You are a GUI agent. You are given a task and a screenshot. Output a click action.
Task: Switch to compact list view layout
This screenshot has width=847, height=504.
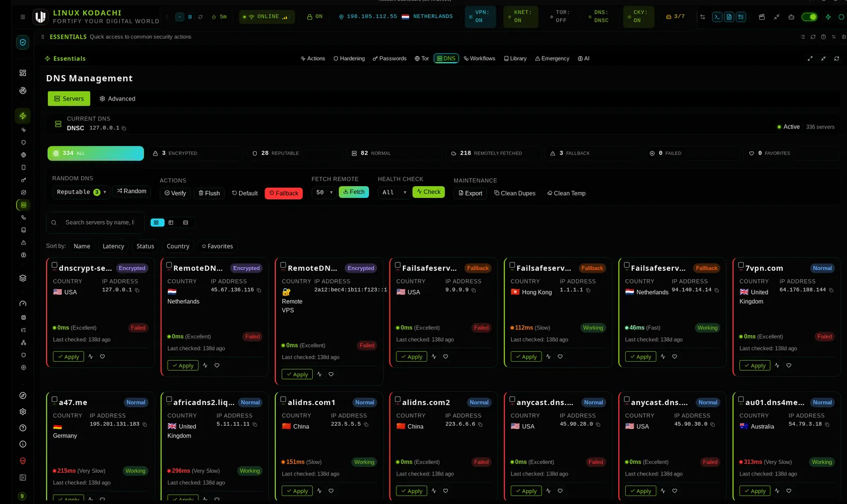(186, 223)
